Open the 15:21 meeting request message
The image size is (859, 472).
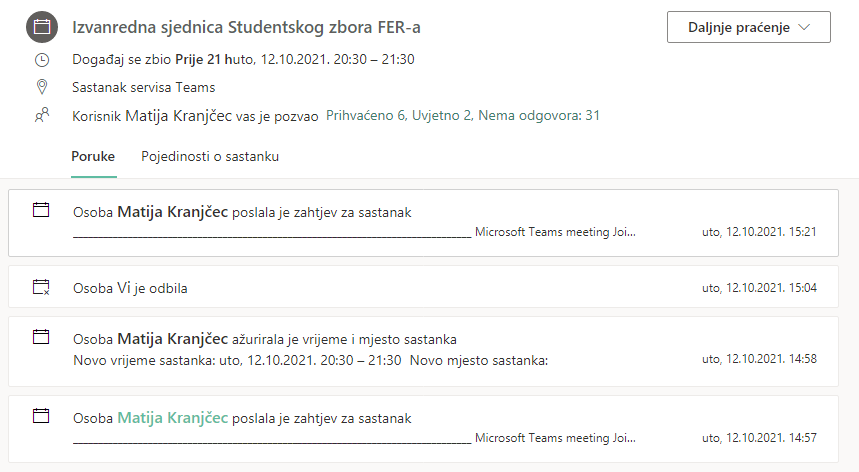[423, 223]
